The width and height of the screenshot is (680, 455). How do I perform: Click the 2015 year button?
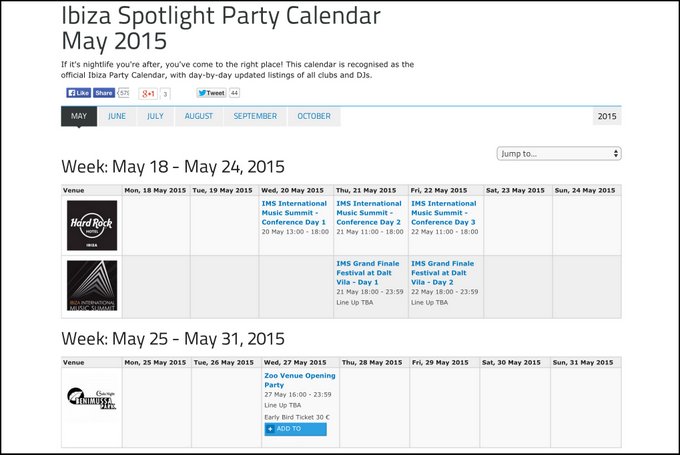(x=606, y=116)
